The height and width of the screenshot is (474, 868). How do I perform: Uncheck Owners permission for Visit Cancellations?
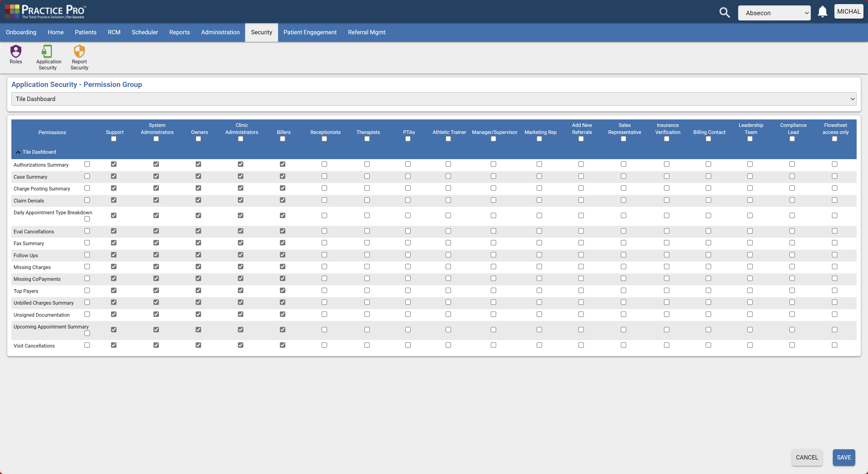tap(198, 345)
